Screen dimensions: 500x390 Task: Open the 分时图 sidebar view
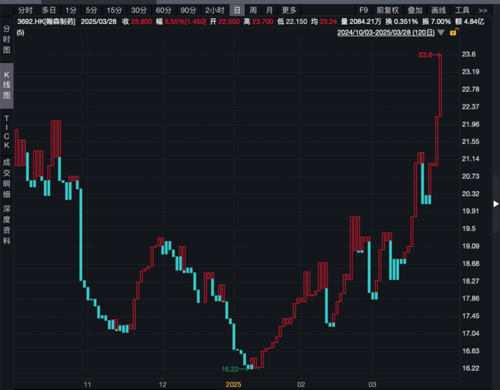tap(6, 39)
